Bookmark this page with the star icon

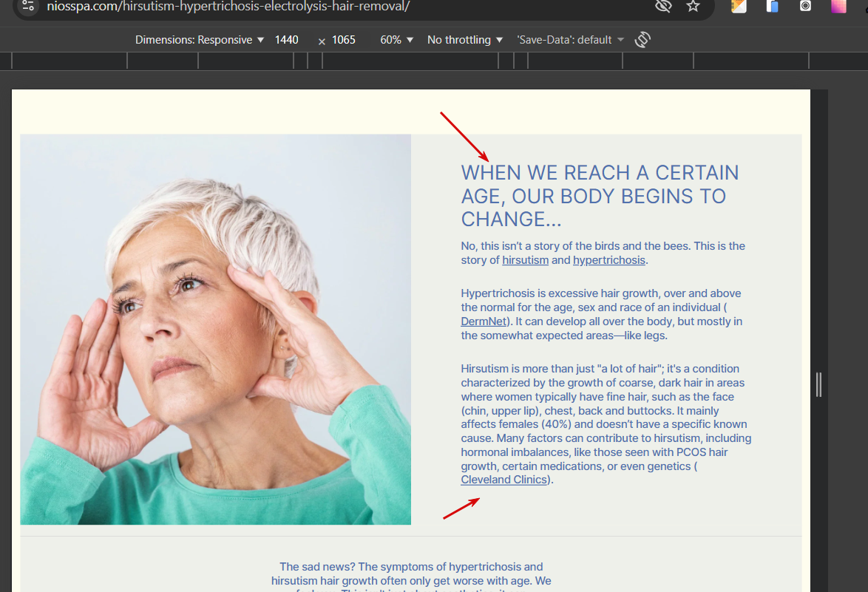coord(693,6)
